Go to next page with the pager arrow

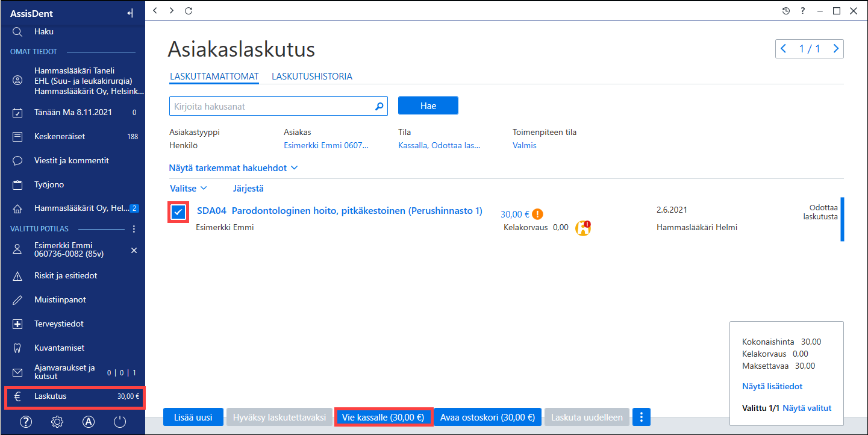tap(836, 49)
